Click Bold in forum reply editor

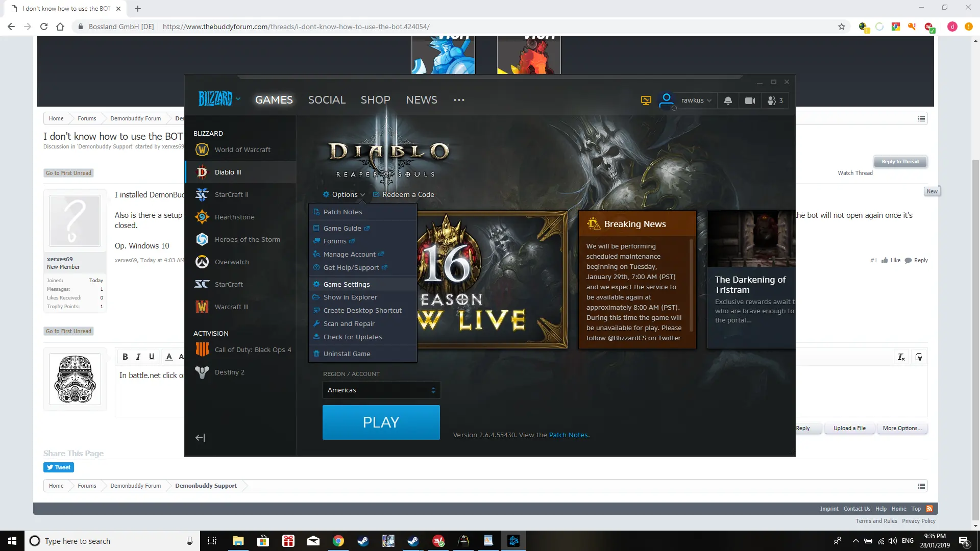point(125,357)
